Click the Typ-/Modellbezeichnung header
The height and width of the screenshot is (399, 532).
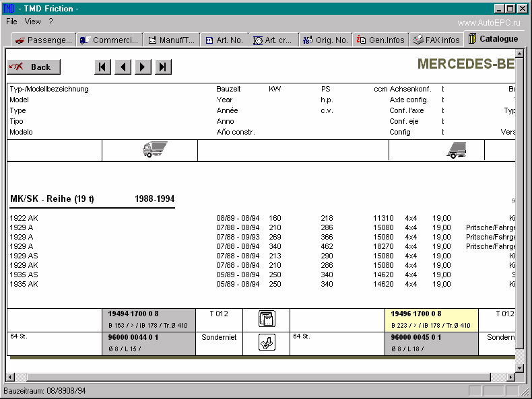point(49,89)
